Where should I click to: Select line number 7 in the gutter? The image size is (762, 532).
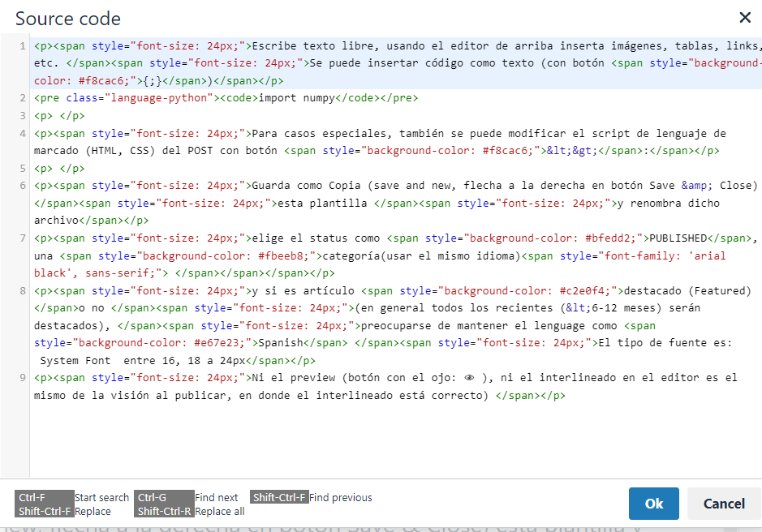pyautogui.click(x=23, y=238)
